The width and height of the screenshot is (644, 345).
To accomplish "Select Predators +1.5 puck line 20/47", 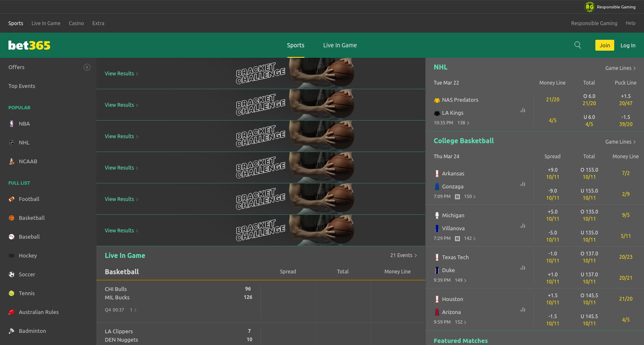I will (626, 100).
